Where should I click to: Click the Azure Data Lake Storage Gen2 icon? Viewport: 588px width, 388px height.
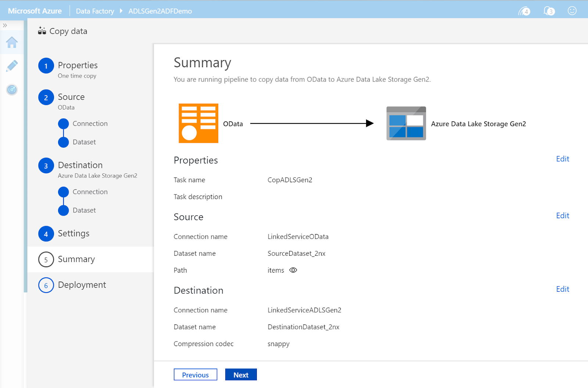tap(406, 123)
